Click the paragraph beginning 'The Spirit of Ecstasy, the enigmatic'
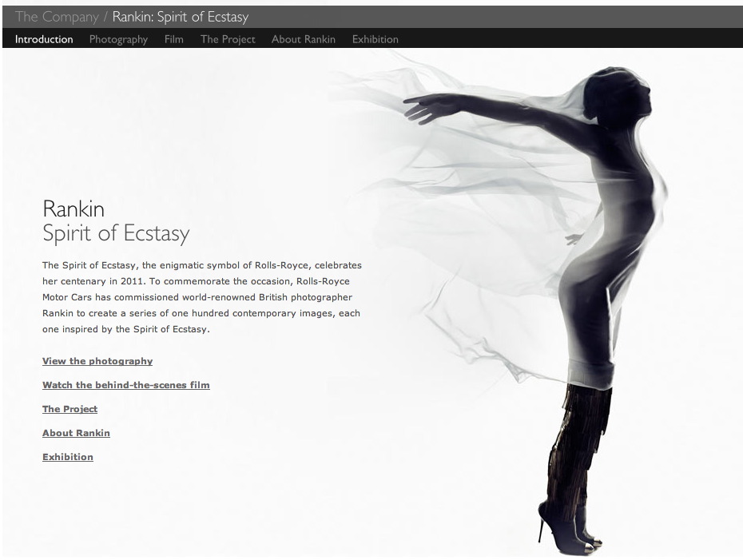The width and height of the screenshot is (743, 560). [202, 297]
